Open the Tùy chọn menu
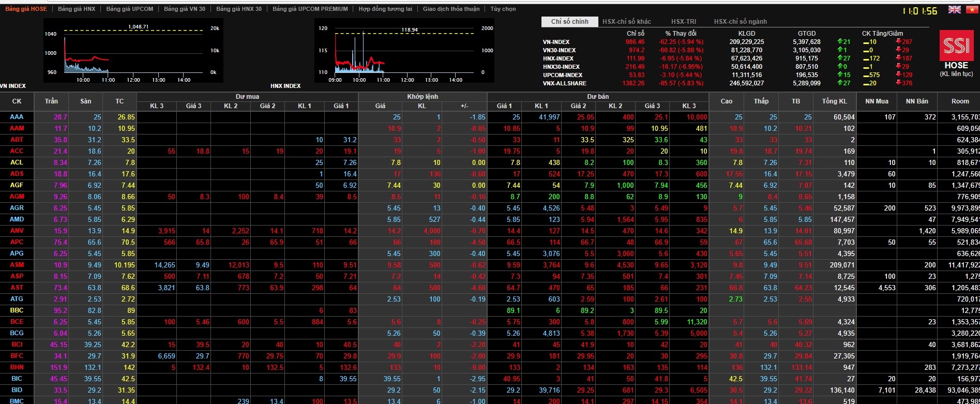 coord(503,9)
